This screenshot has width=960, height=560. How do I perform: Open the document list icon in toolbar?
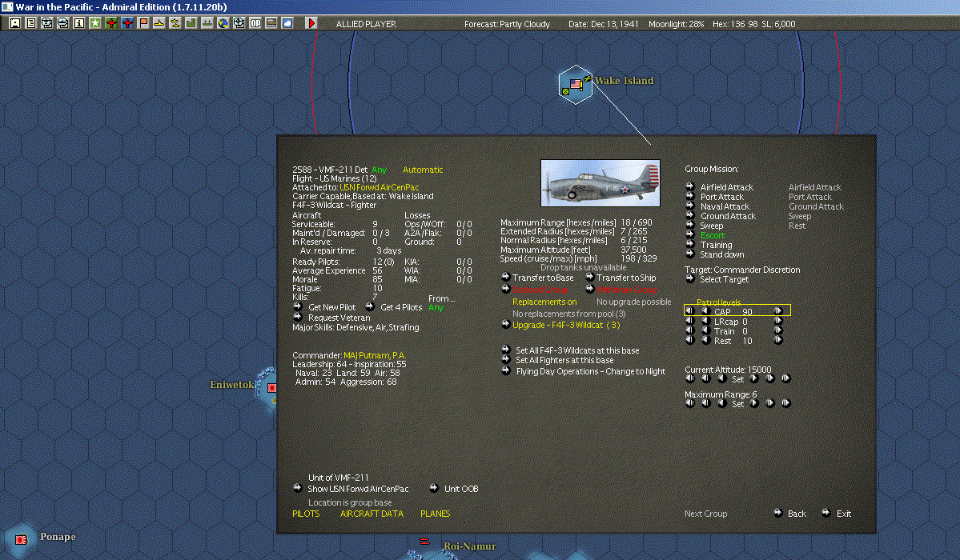(x=30, y=23)
